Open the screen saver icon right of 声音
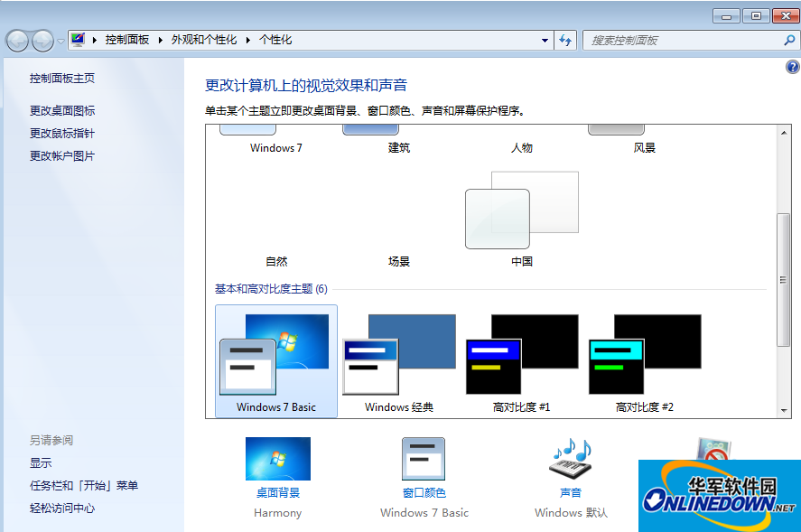This screenshot has width=801, height=532. pos(714,449)
